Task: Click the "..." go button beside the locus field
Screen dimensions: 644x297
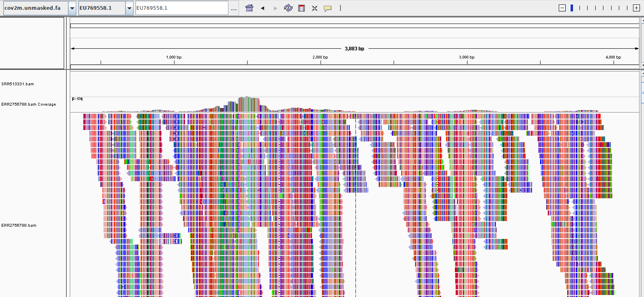Action: tap(234, 8)
